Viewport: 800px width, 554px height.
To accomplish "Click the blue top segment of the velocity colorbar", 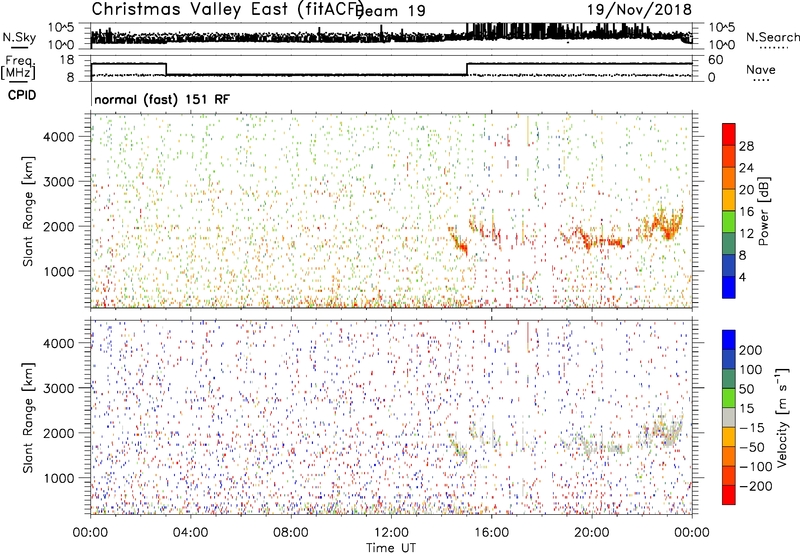I will pos(729,340).
